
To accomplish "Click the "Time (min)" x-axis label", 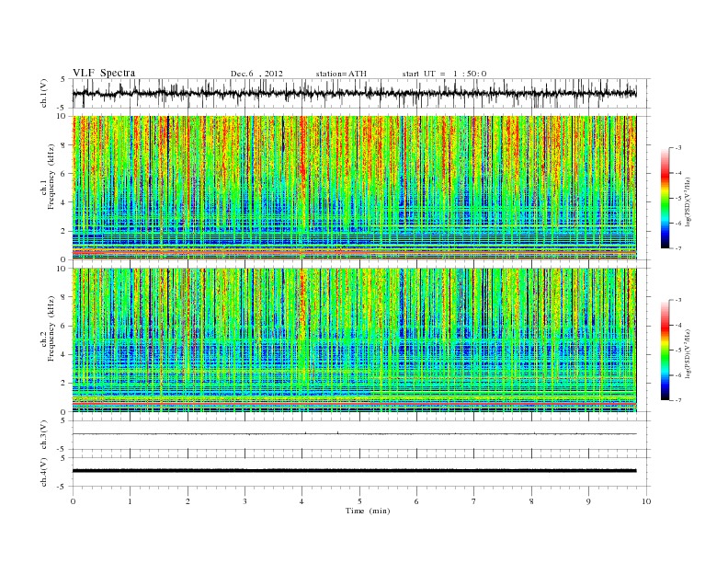I will click(368, 511).
